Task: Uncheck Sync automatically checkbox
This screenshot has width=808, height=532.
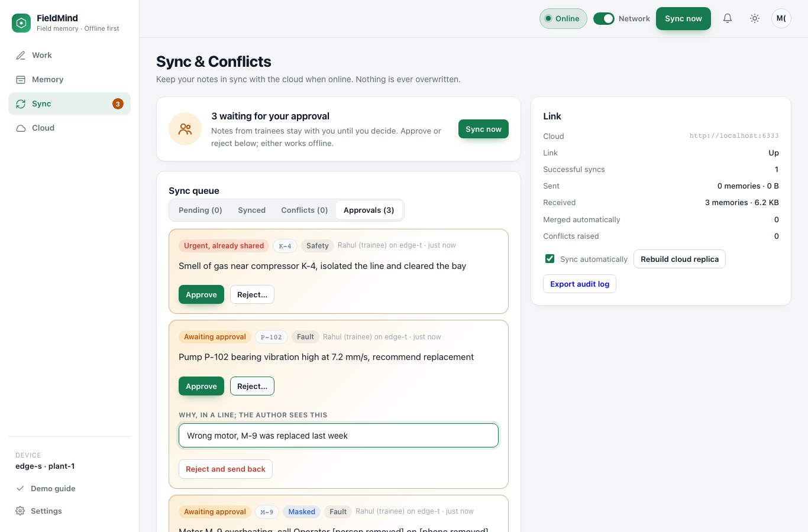Action: pos(550,259)
